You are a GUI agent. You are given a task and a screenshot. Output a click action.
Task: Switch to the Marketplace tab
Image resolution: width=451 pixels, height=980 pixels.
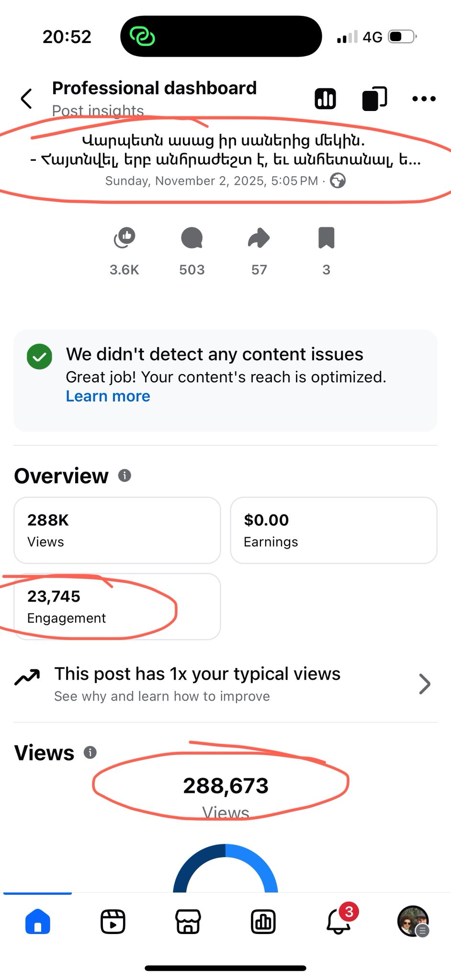(x=188, y=921)
